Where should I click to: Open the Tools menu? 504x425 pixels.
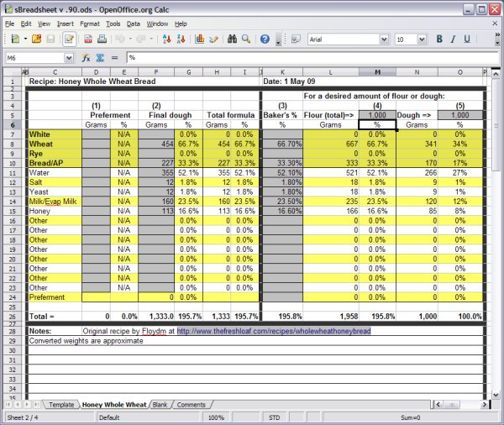click(113, 24)
